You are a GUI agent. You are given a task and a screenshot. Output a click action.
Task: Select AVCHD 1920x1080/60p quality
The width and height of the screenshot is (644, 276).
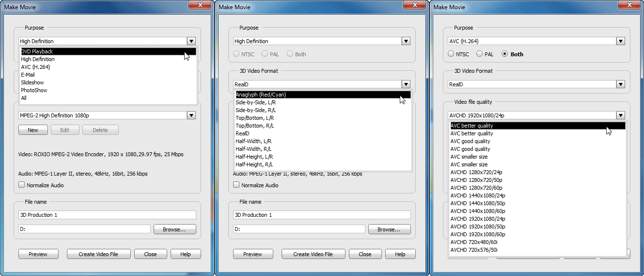(x=537, y=234)
